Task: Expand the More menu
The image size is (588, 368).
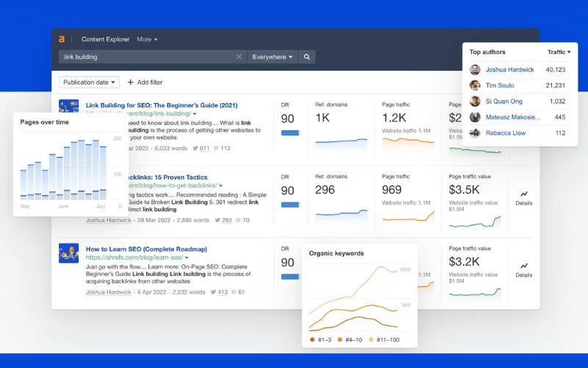Action: click(x=147, y=39)
